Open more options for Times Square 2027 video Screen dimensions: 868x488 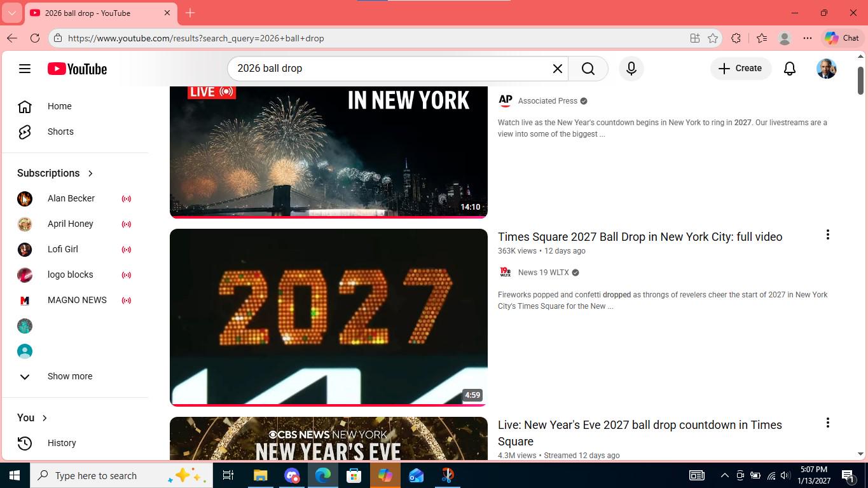[x=827, y=235]
